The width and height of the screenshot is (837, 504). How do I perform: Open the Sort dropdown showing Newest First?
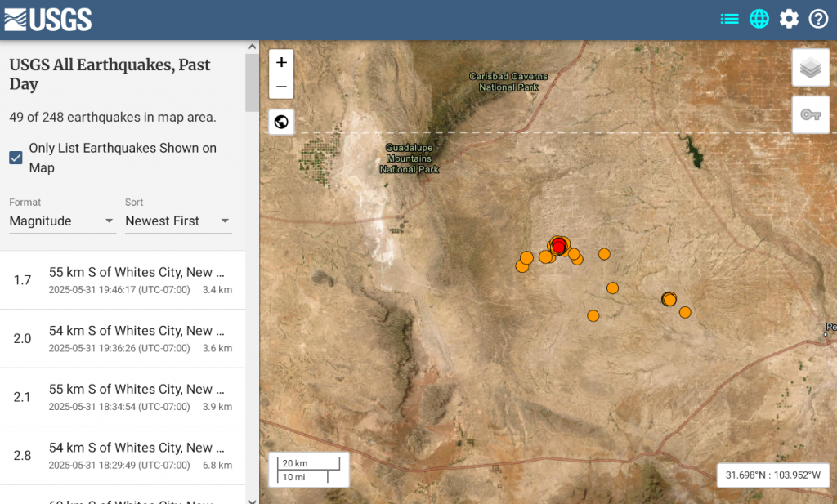[178, 221]
